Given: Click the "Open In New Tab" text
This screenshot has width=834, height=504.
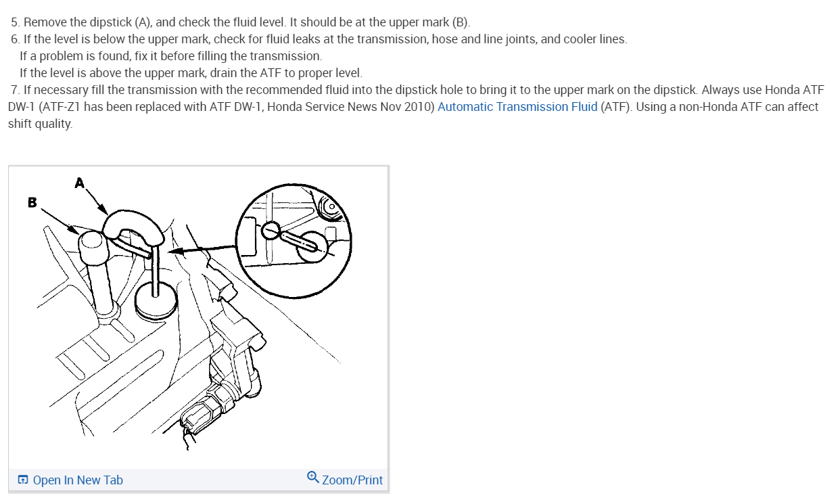Looking at the screenshot, I should click(x=78, y=480).
